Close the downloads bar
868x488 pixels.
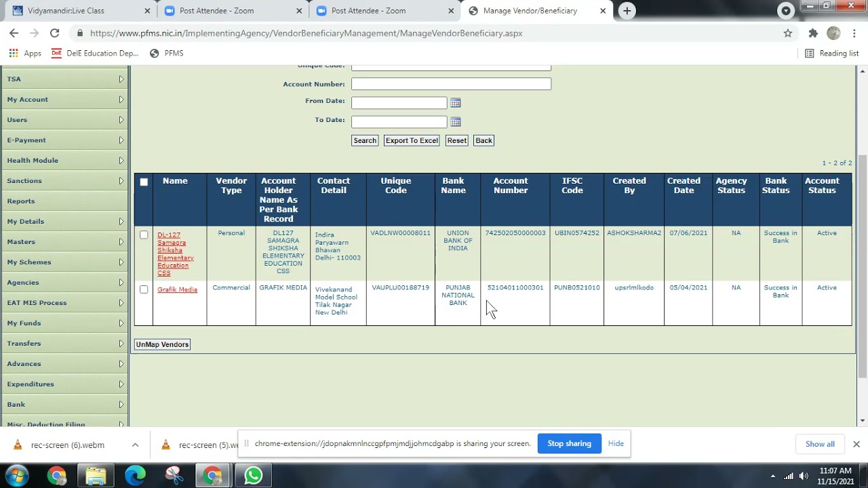pyautogui.click(x=856, y=444)
